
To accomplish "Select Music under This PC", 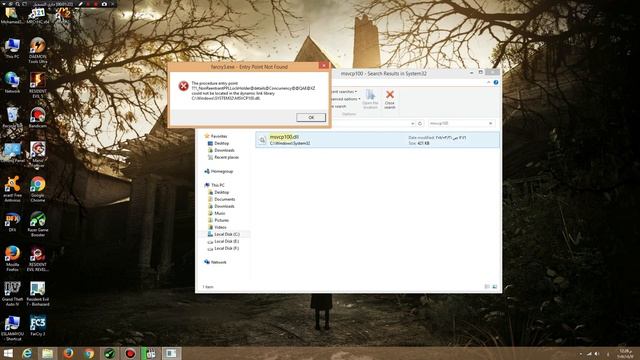I will [217, 213].
